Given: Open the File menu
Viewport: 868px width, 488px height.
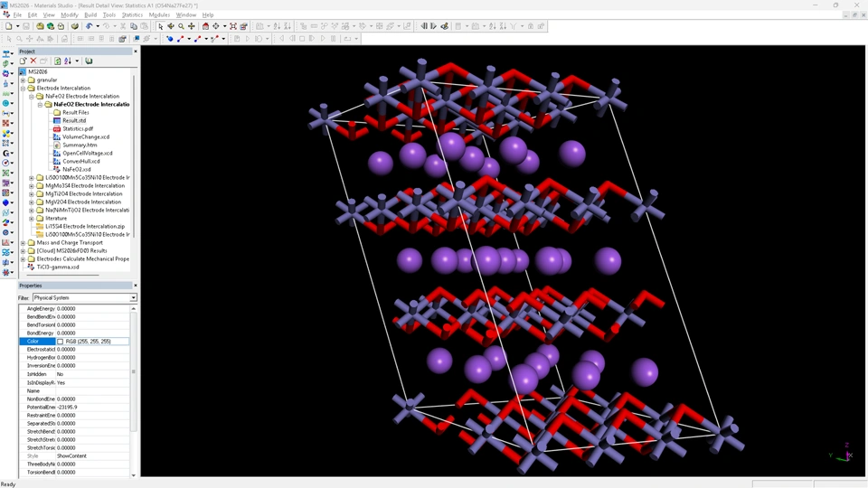Looking at the screenshot, I should pos(17,15).
